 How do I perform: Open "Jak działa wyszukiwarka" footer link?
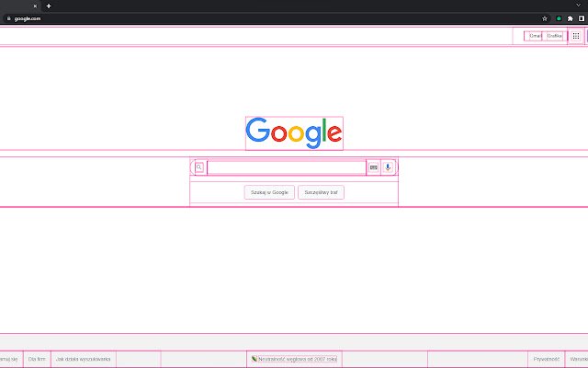tap(84, 360)
